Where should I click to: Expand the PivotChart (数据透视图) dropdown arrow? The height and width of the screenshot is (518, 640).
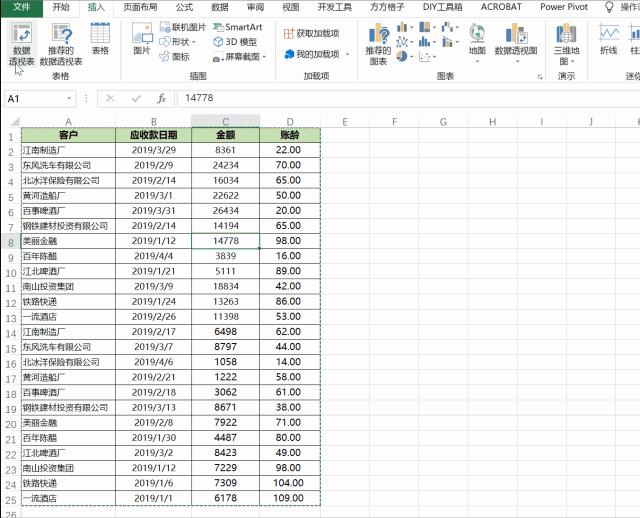click(517, 62)
